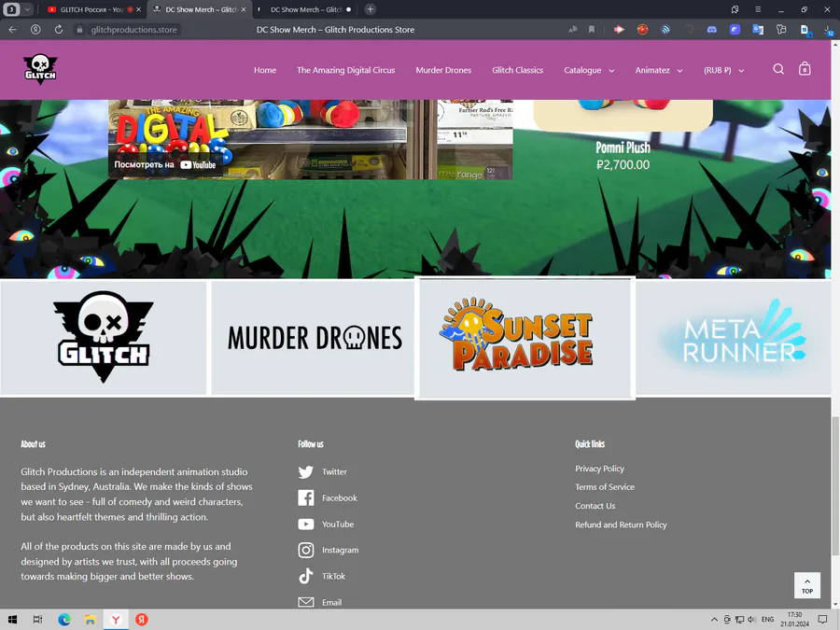Click the Email envelope icon
This screenshot has width=840, height=630.
[x=306, y=602]
